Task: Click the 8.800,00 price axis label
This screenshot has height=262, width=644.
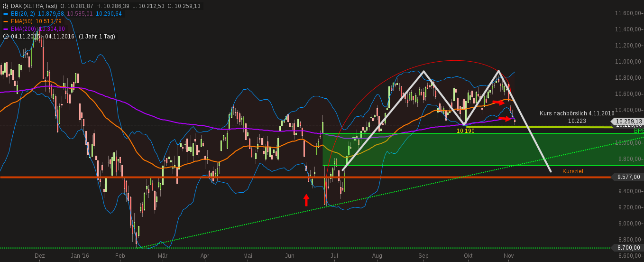Action: tap(629, 240)
